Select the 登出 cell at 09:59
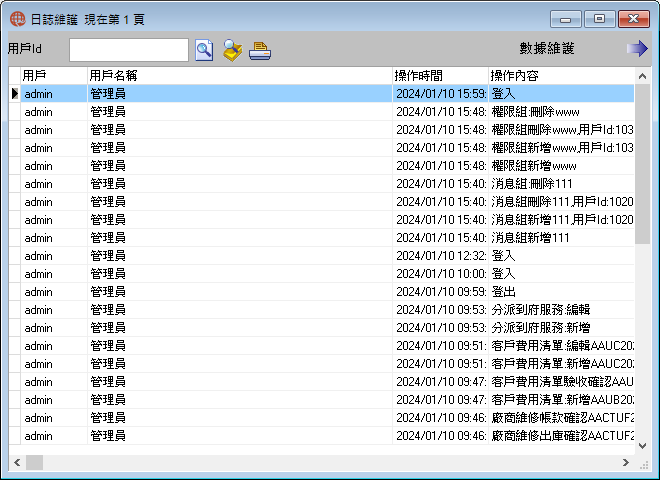The image size is (660, 480). click(x=562, y=292)
